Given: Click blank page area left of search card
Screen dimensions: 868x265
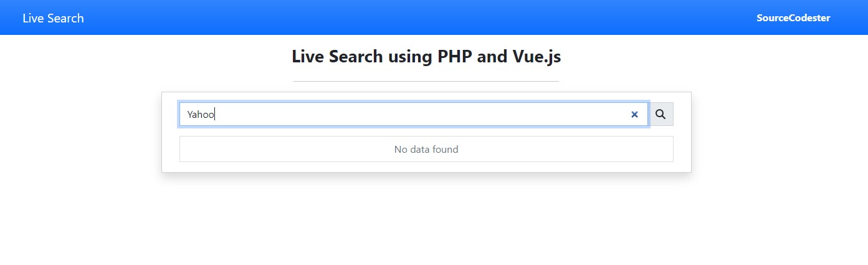Looking at the screenshot, I should click(80, 132).
